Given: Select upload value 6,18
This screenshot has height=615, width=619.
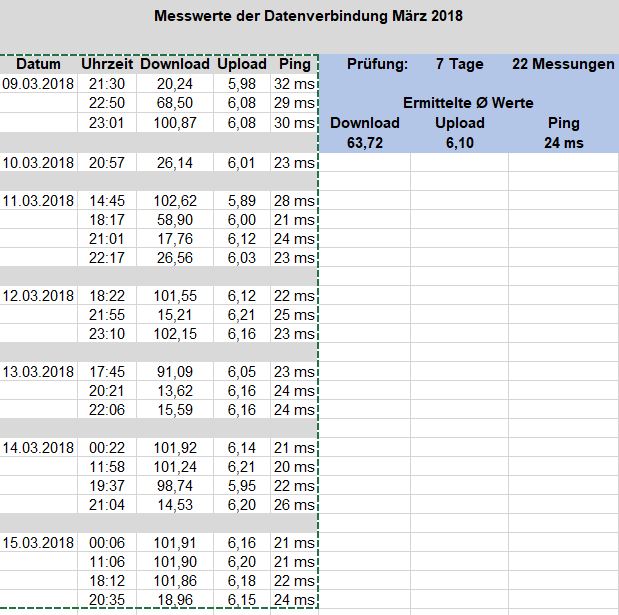Looking at the screenshot, I should [242, 581].
